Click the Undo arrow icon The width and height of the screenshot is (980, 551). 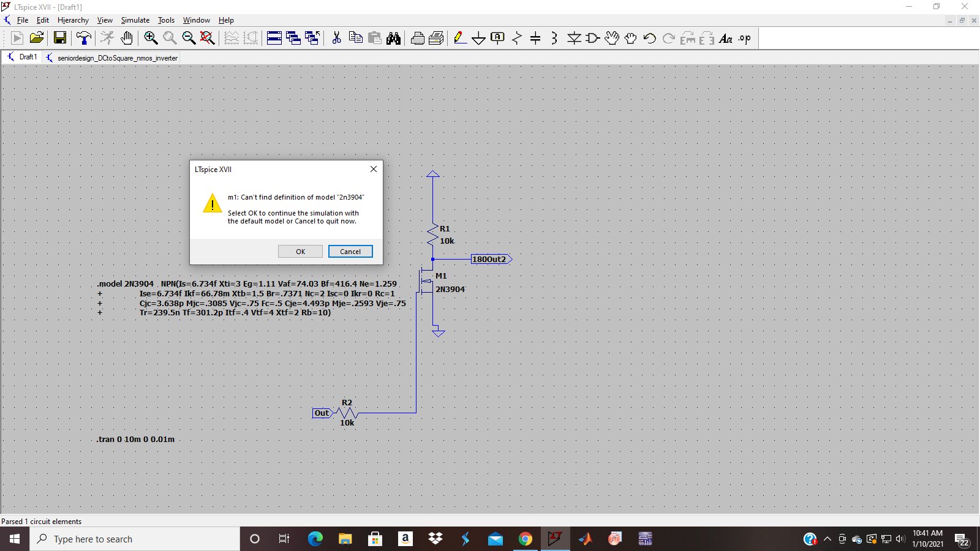pos(650,38)
